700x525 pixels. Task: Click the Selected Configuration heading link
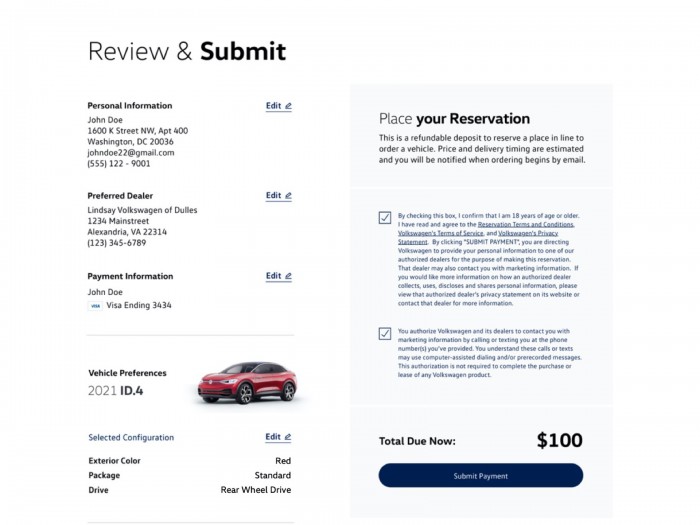131,437
